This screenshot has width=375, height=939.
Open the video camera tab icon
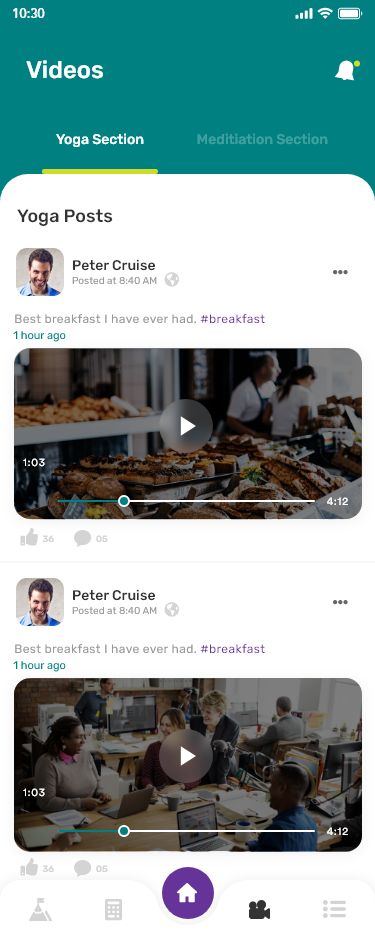coord(259,910)
